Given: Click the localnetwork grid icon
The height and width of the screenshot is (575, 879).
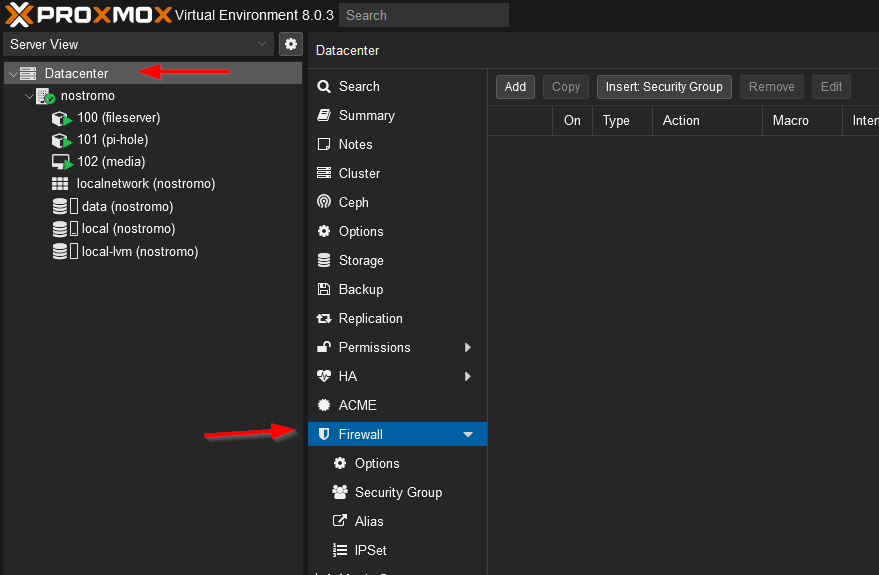Looking at the screenshot, I should tap(60, 184).
